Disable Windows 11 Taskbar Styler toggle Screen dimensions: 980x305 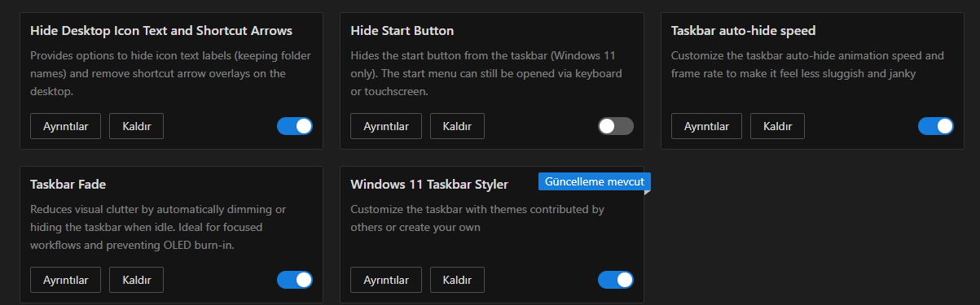616,280
